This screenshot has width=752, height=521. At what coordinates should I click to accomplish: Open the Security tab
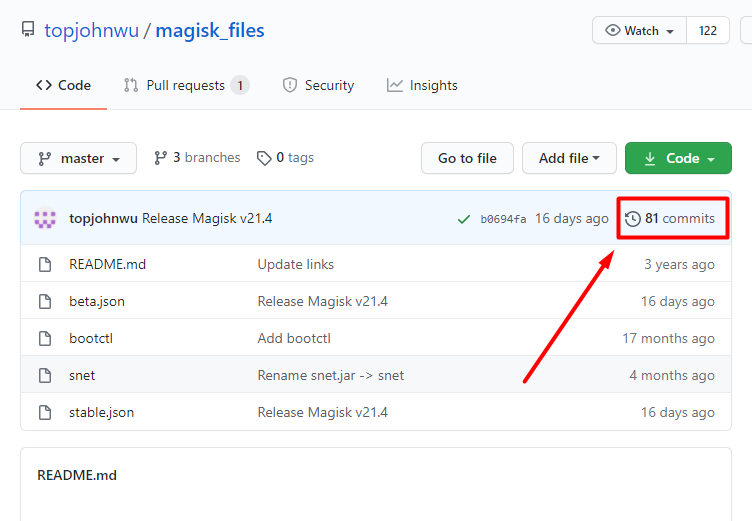pos(318,86)
